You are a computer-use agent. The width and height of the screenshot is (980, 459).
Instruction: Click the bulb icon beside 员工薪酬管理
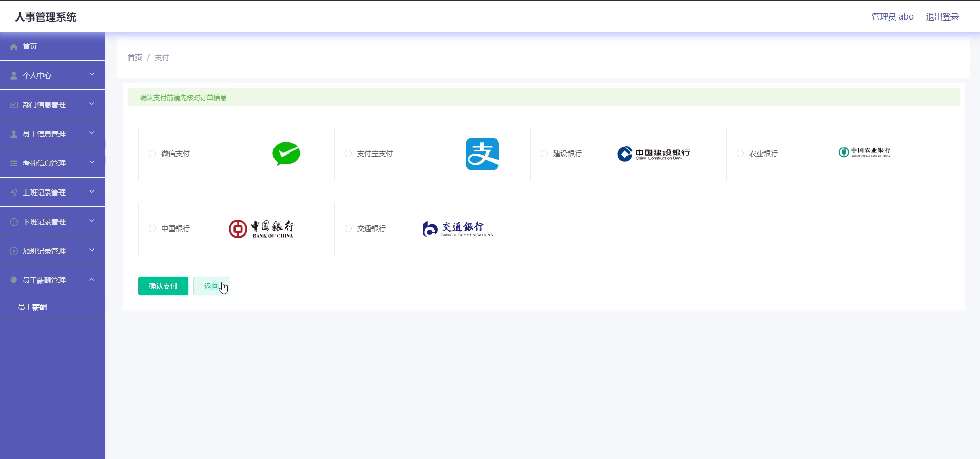(14, 280)
